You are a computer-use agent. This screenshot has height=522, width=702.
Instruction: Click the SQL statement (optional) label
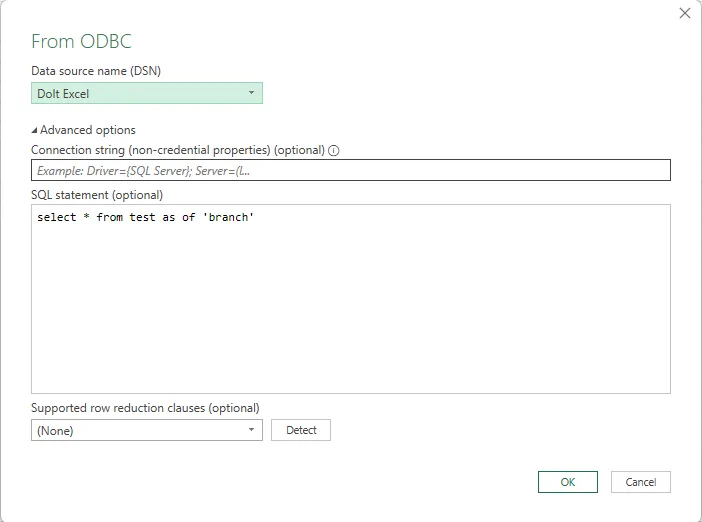(96, 195)
